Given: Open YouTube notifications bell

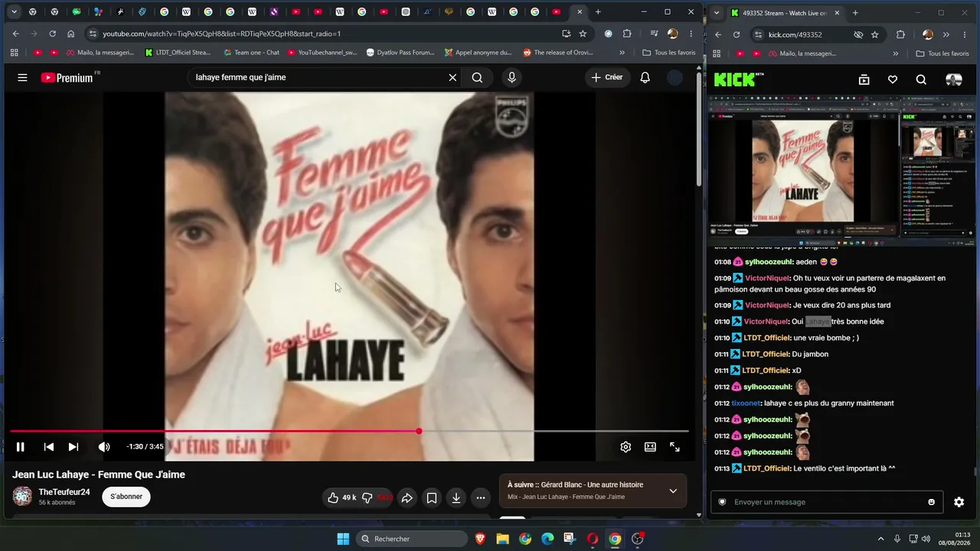Looking at the screenshot, I should [x=645, y=77].
